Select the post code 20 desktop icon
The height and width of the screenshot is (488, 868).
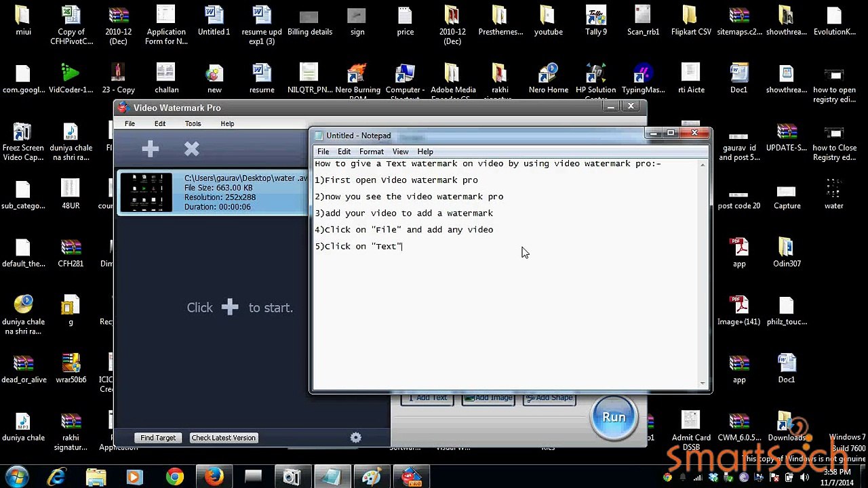tap(739, 195)
